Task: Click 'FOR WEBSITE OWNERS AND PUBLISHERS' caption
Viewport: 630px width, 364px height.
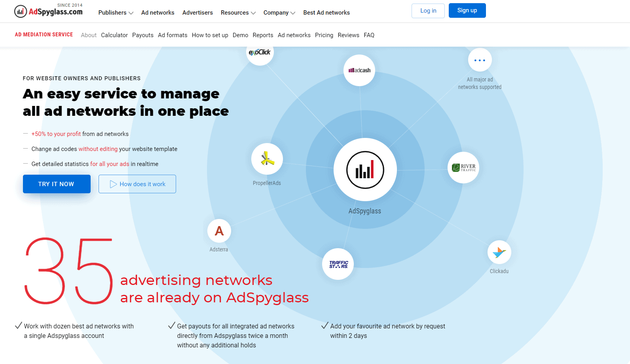Action: click(x=82, y=78)
